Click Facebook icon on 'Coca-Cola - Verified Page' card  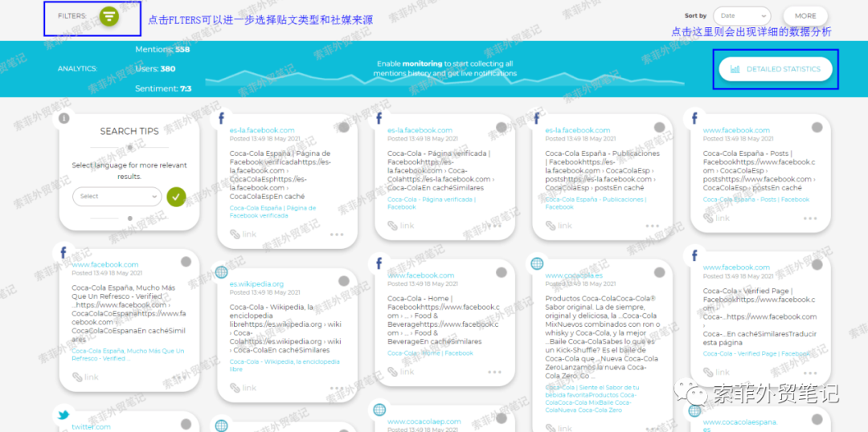coord(694,255)
